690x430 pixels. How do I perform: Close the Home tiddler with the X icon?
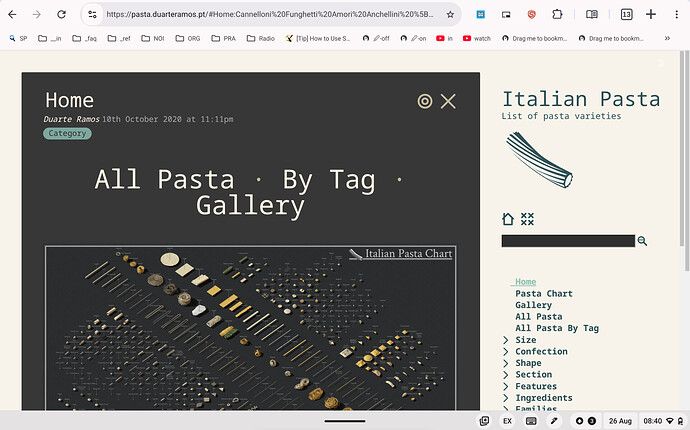pyautogui.click(x=448, y=101)
